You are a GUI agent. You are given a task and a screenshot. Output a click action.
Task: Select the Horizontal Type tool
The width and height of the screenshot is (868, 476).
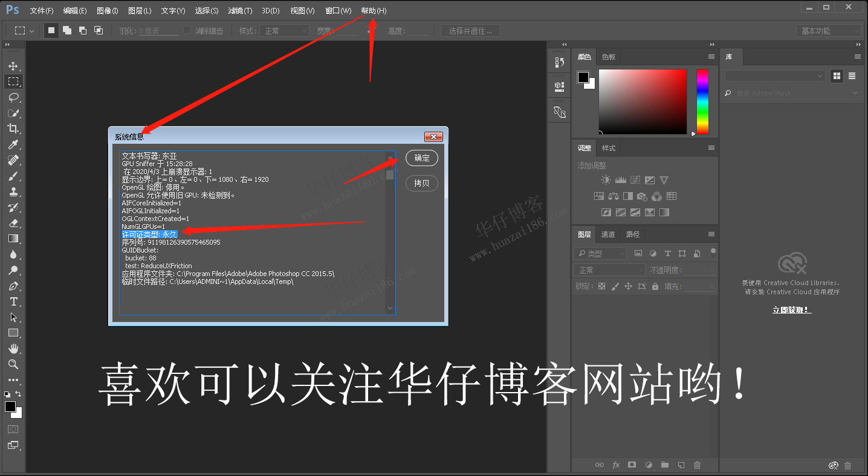pyautogui.click(x=13, y=301)
